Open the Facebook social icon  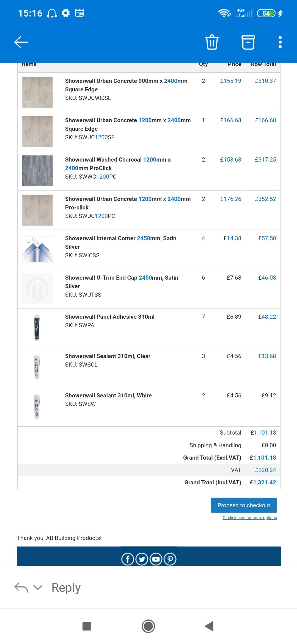tap(128, 559)
